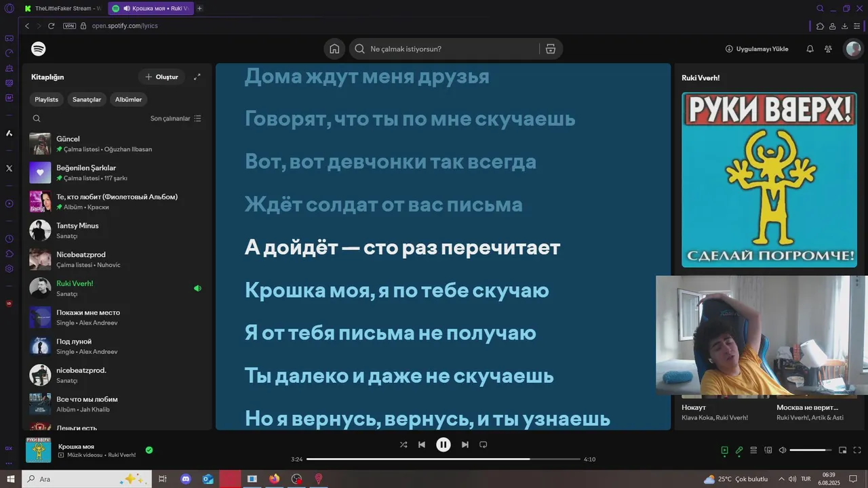Open browser downloads icon
Screen dimensions: 868x488
coord(845,26)
